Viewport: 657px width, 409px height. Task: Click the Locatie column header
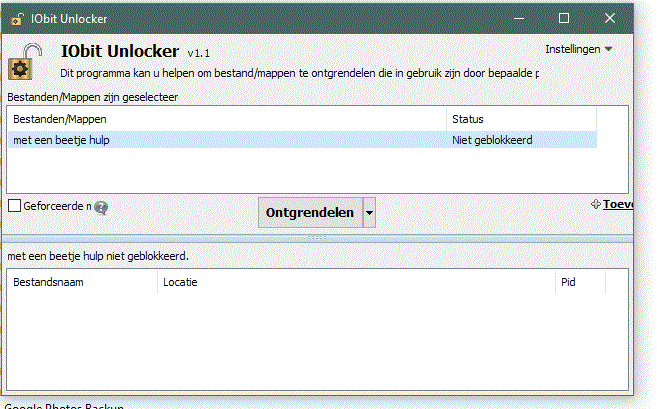(355, 282)
